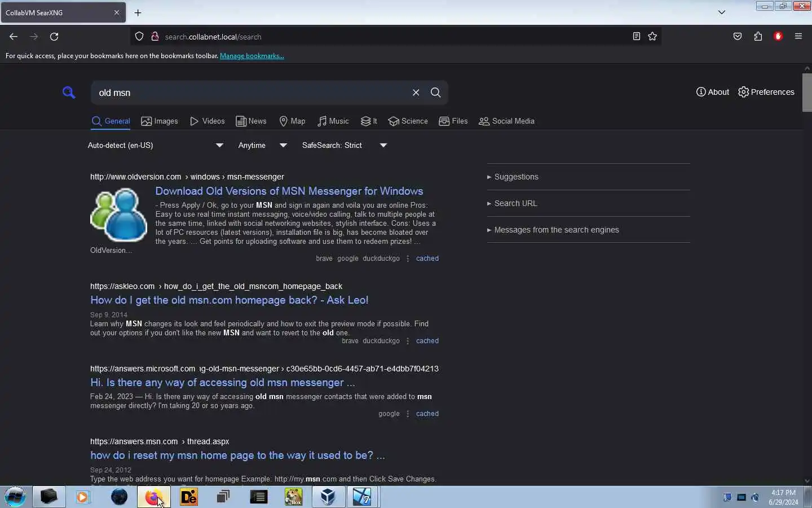Screen dimensions: 812x508
Task: Show site security lock information
Action: 155,37
